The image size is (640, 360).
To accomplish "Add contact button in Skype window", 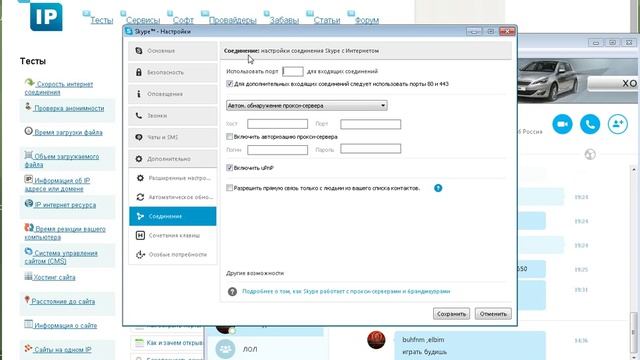I will pos(618,124).
